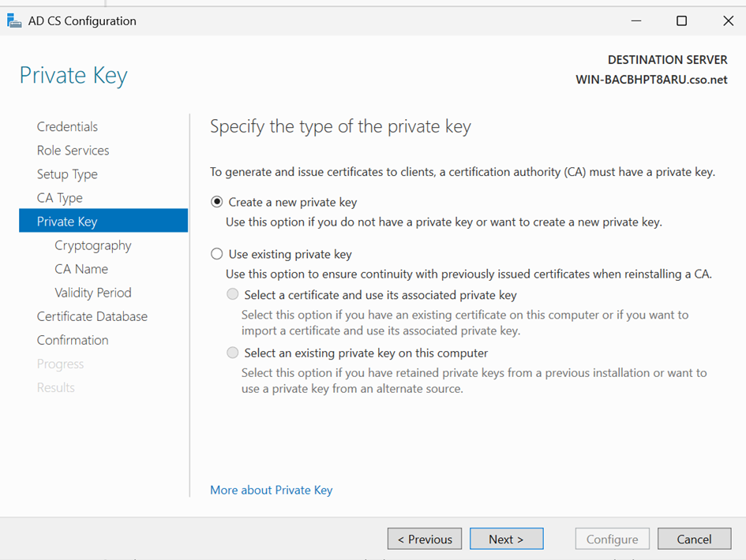This screenshot has height=560, width=746.
Task: Choose Select an existing private key on computer
Action: click(232, 353)
